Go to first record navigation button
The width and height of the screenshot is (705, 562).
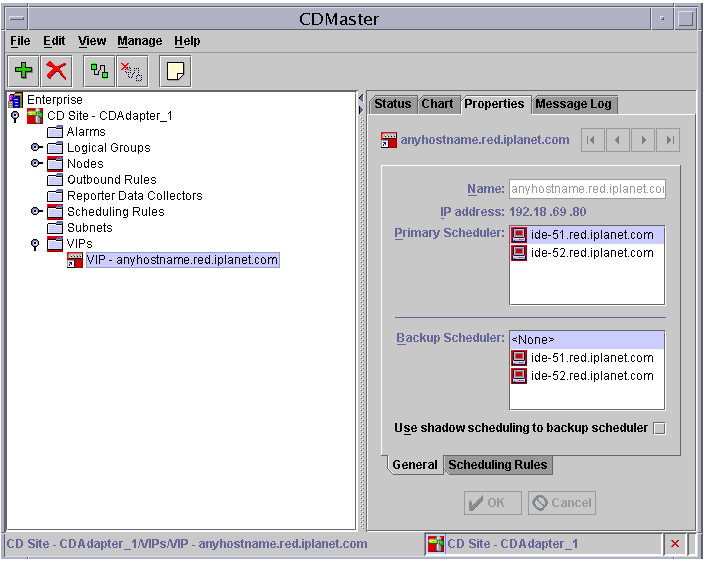[592, 140]
